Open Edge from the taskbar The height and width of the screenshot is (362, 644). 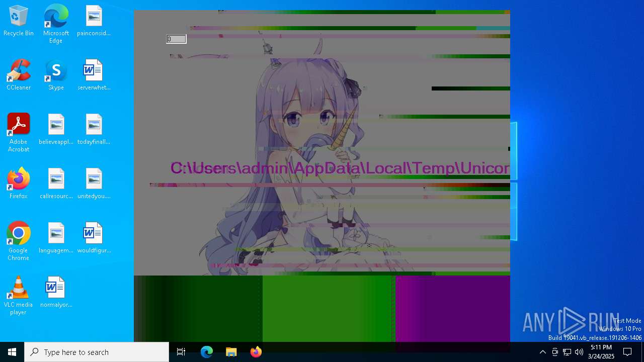point(207,352)
